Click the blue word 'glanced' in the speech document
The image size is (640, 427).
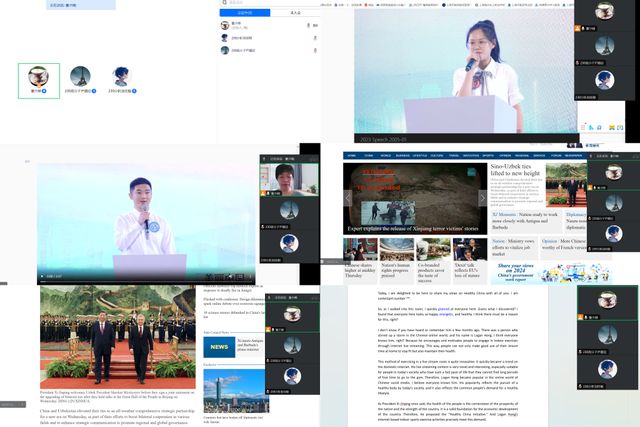point(443,309)
